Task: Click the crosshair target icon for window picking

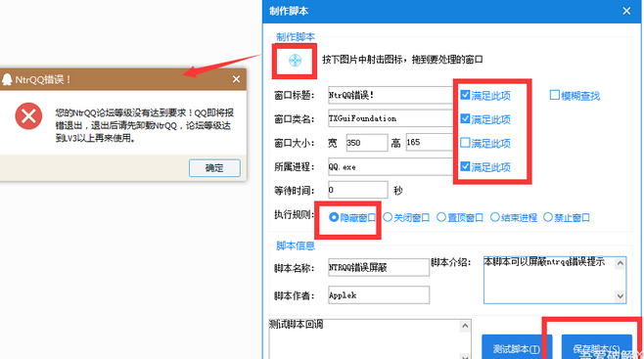Action: (x=295, y=61)
